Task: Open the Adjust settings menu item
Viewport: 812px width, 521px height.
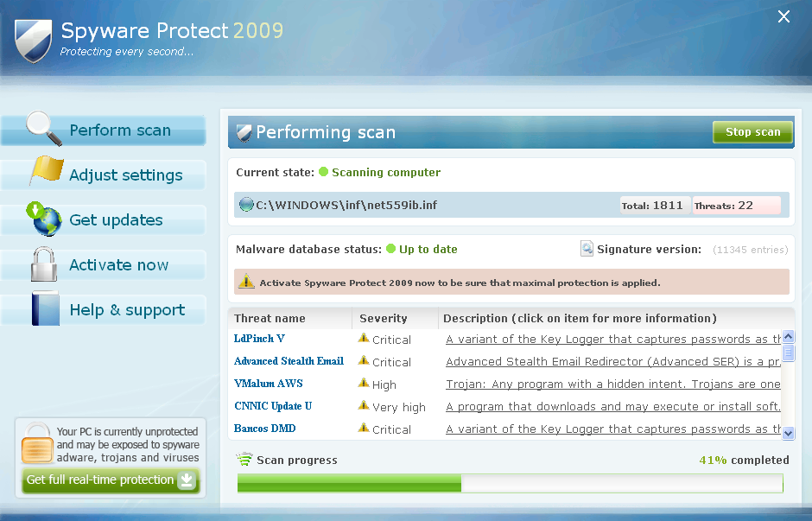Action: pyautogui.click(x=126, y=175)
